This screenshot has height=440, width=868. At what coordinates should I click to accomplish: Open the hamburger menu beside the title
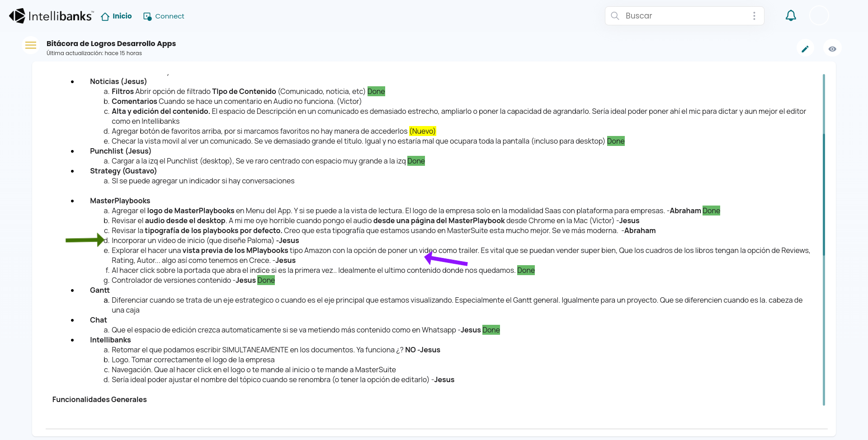[x=31, y=45]
